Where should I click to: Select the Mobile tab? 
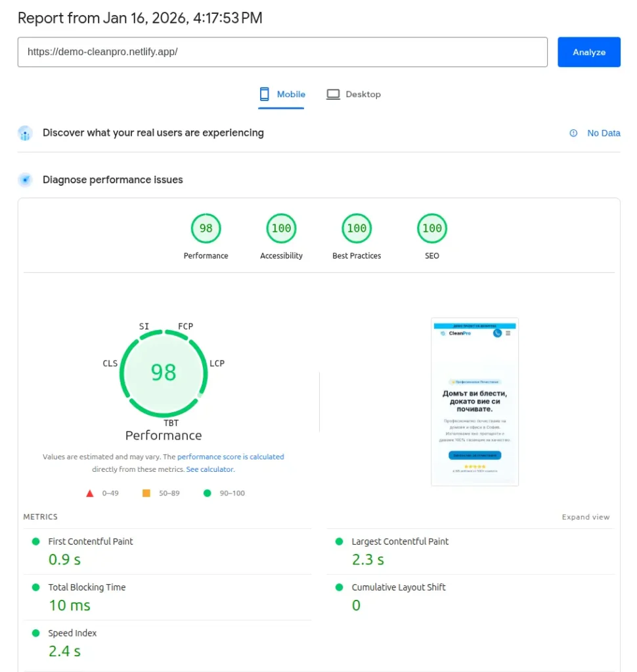281,94
